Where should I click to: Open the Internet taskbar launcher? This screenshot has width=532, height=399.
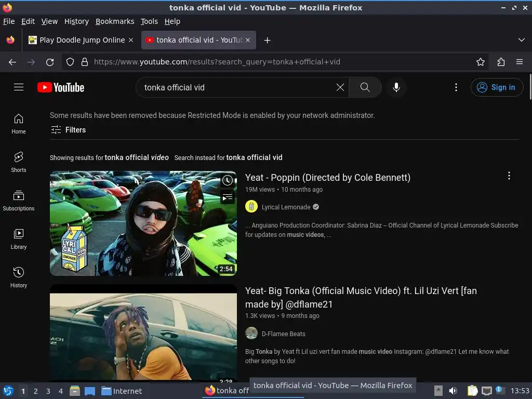(122, 391)
